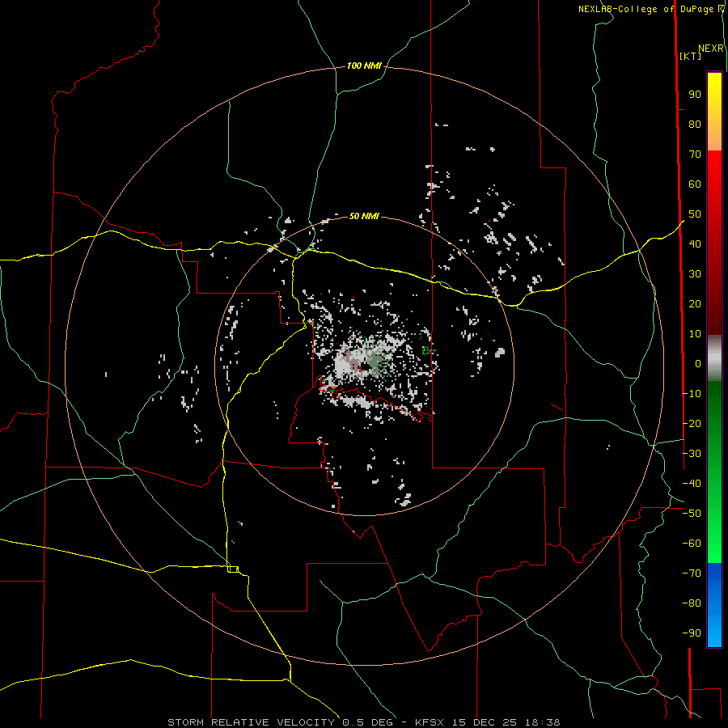The image size is (728, 728).
Task: Pick the bright red segment of the color bar
Action: click(x=714, y=243)
